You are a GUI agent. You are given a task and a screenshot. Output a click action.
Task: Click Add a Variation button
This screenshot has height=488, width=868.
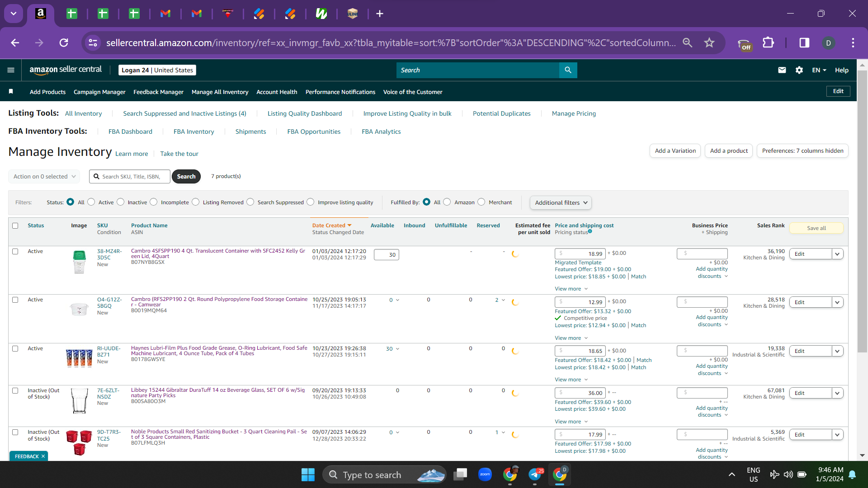[675, 150]
